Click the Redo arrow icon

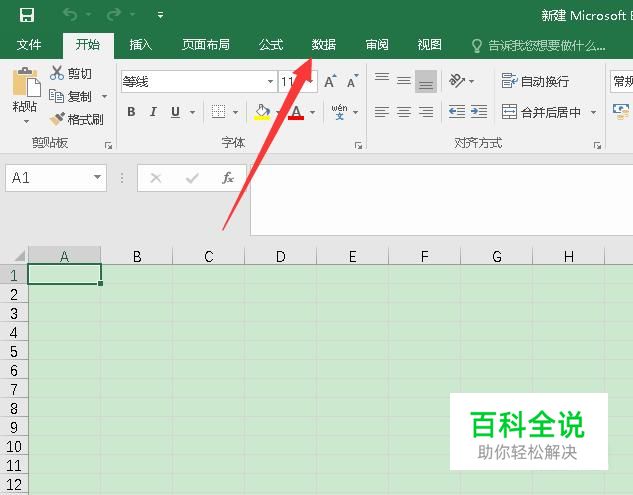click(113, 15)
